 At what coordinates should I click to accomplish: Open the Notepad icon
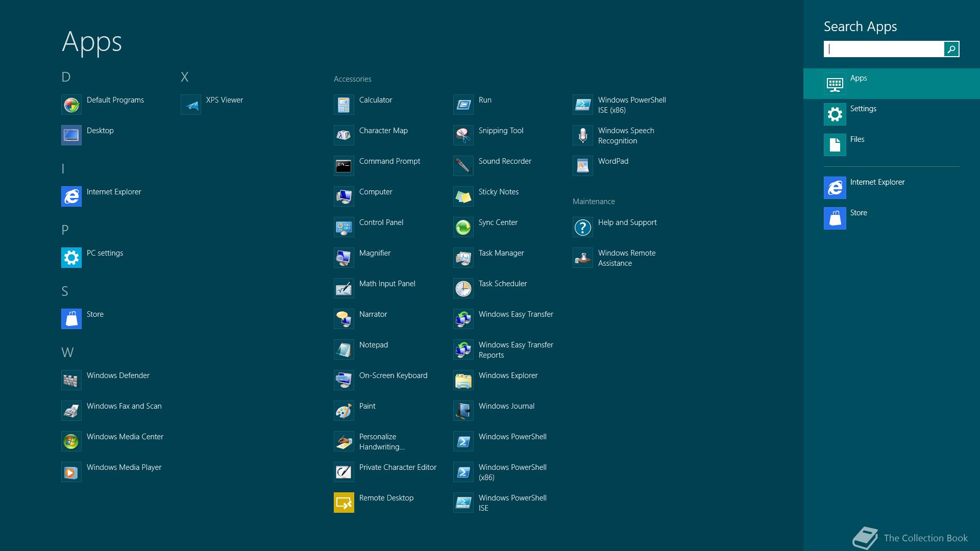[344, 349]
